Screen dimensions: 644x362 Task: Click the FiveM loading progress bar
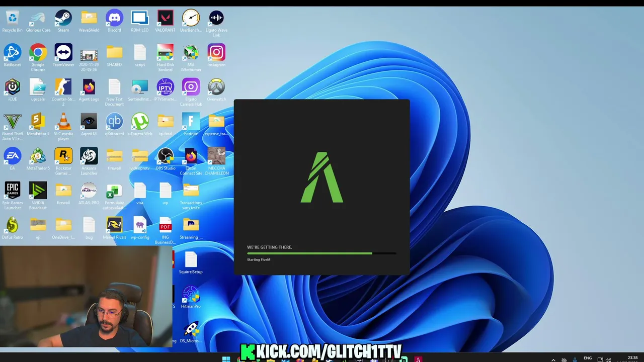point(321,253)
